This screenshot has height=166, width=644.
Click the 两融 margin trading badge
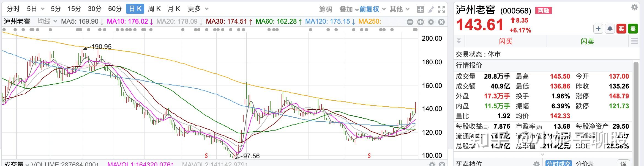pyautogui.click(x=544, y=11)
